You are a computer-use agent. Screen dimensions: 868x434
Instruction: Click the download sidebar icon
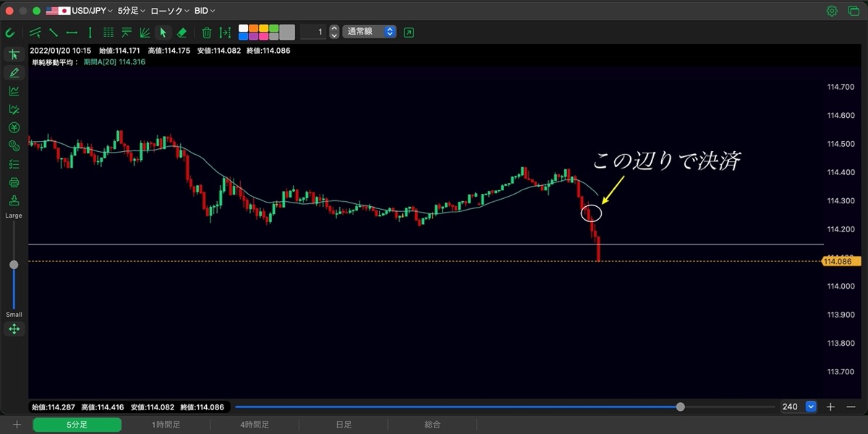click(x=14, y=201)
